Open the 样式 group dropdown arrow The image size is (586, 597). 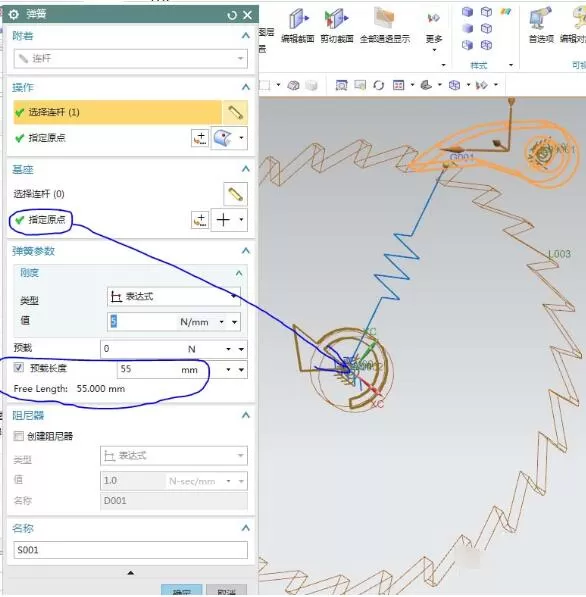click(x=511, y=65)
